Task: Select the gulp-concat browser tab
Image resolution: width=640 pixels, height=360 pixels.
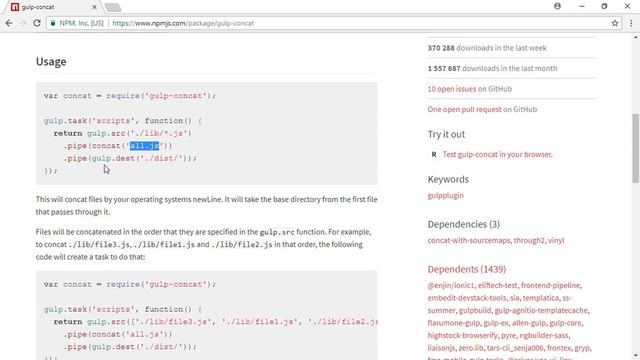Action: coord(53,7)
